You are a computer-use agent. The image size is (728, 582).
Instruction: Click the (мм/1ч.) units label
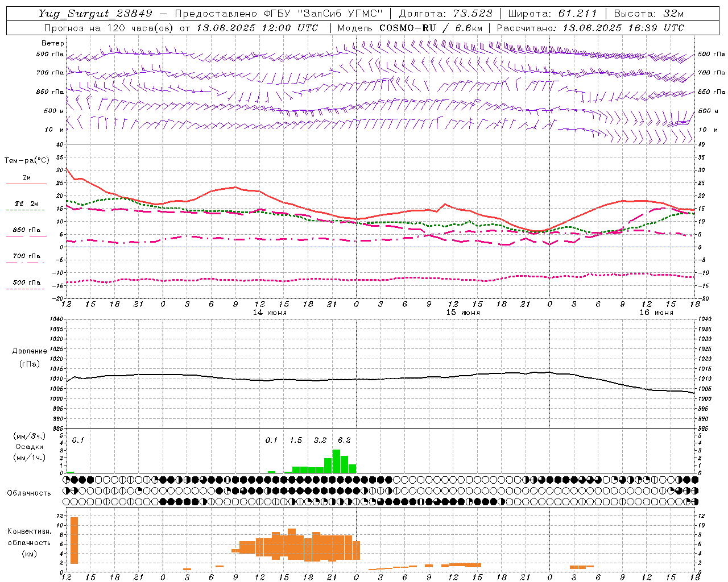[x=30, y=458]
